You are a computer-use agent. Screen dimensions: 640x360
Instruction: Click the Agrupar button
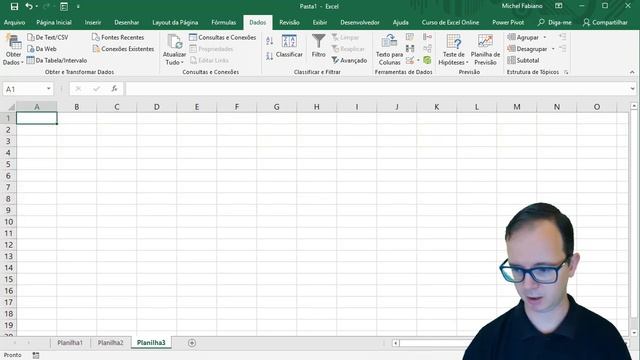[523, 37]
